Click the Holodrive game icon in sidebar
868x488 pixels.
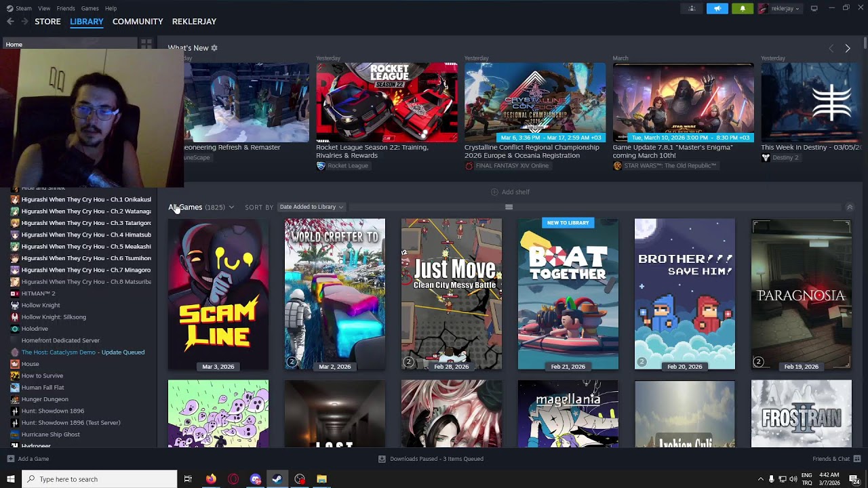click(15, 329)
